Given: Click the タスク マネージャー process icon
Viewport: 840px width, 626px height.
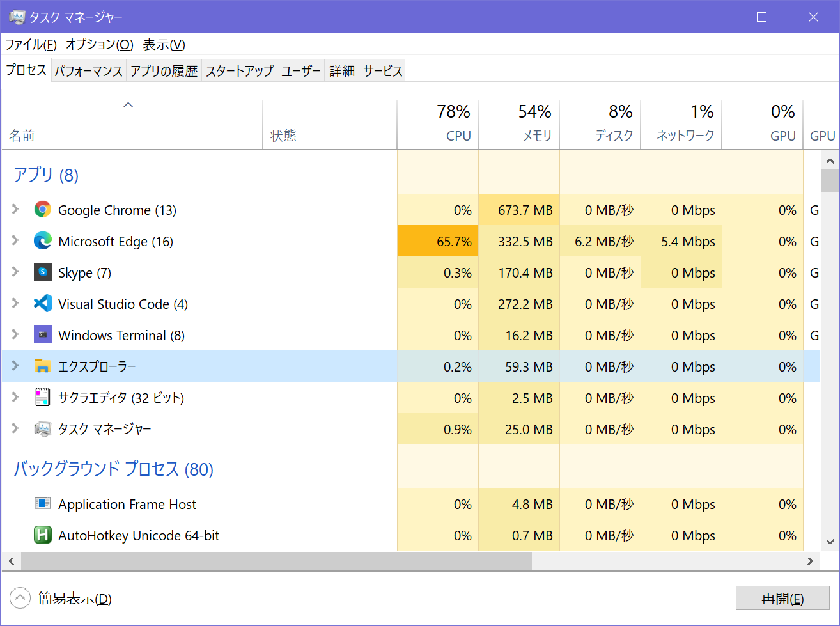Looking at the screenshot, I should tap(42, 429).
